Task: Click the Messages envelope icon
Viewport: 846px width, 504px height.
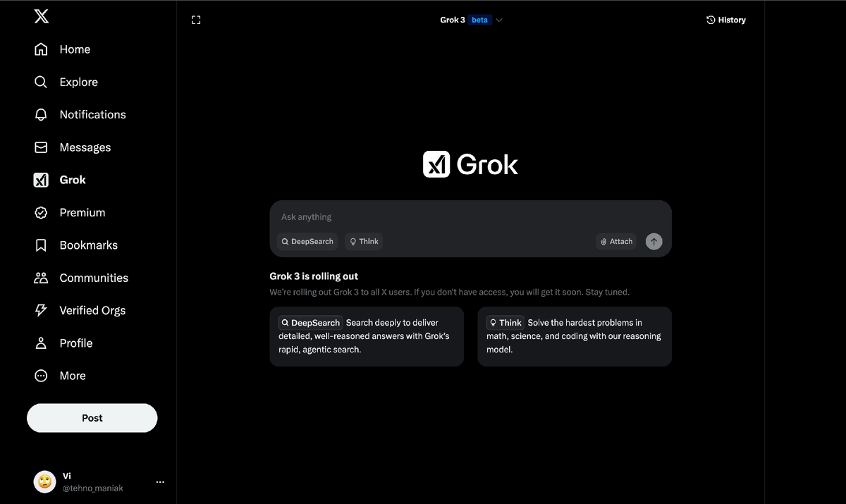Action: click(41, 147)
